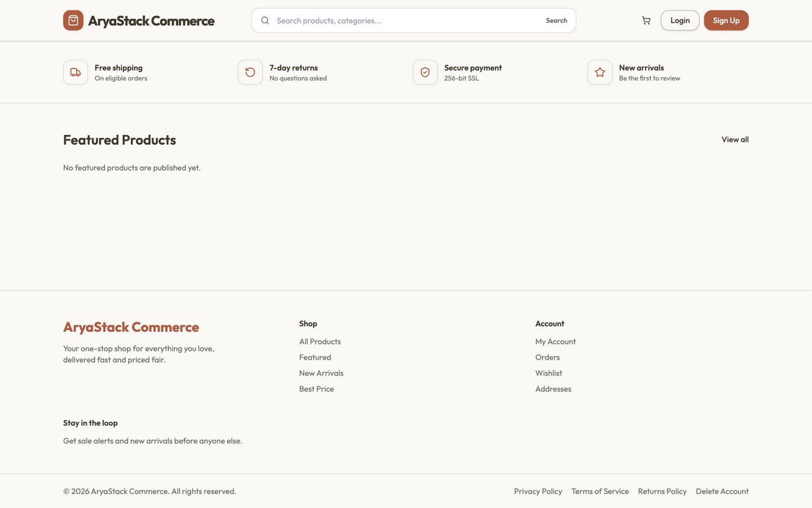Open Terms of Service link
The width and height of the screenshot is (812, 508).
pos(600,491)
